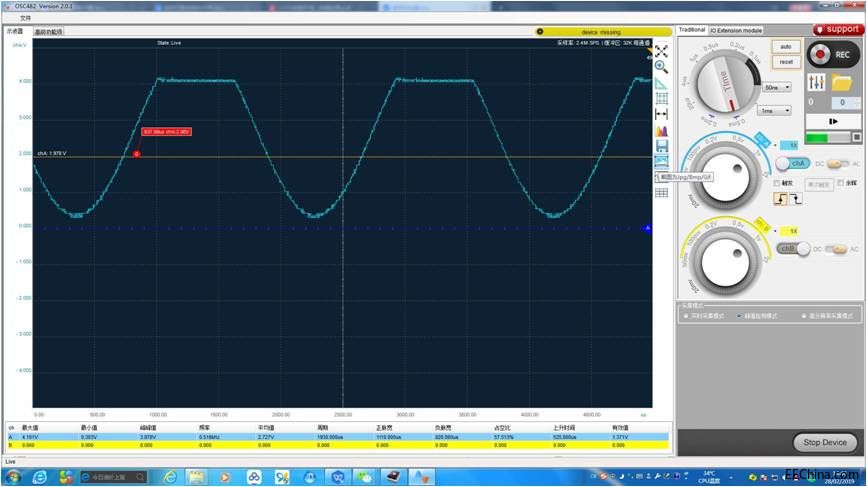Open the 50ns timebase dropdown

[777, 87]
